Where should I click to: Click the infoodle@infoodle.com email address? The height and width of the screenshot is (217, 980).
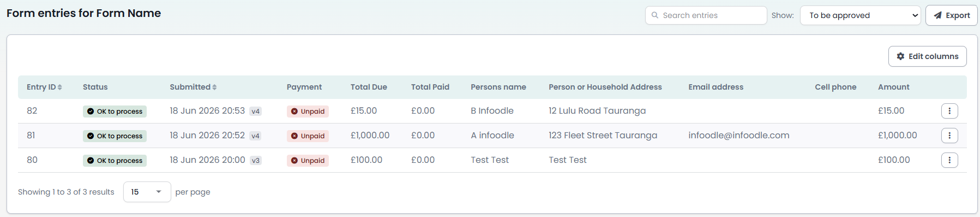739,136
